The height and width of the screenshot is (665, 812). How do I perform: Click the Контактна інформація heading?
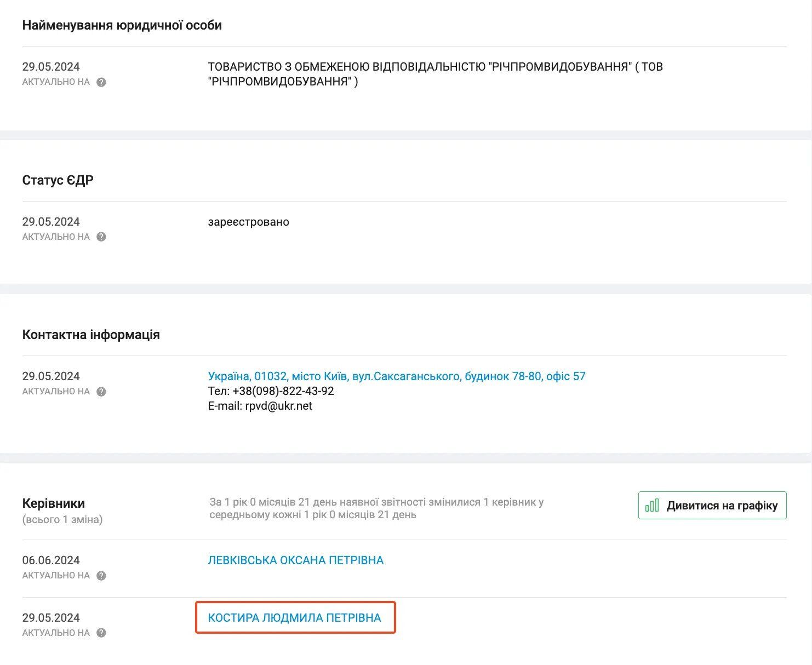tap(91, 335)
